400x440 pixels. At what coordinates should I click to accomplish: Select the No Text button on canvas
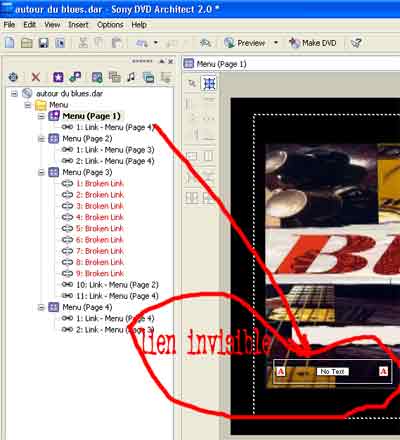332,371
